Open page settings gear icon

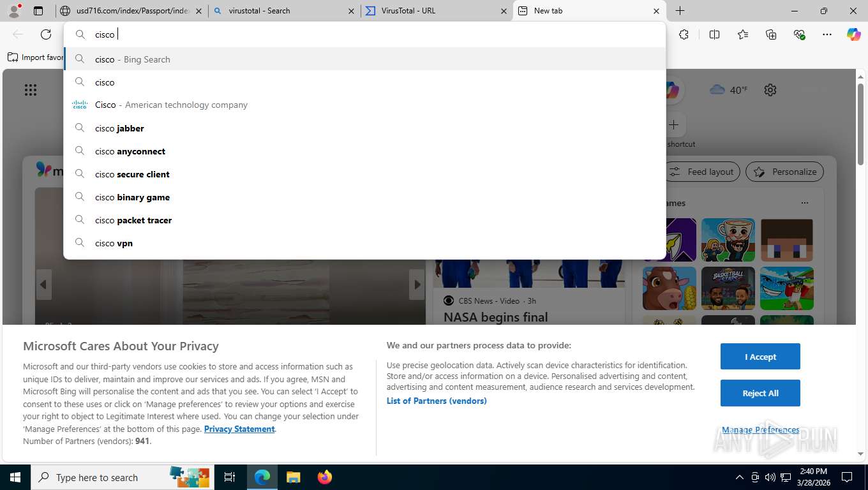[x=770, y=90]
